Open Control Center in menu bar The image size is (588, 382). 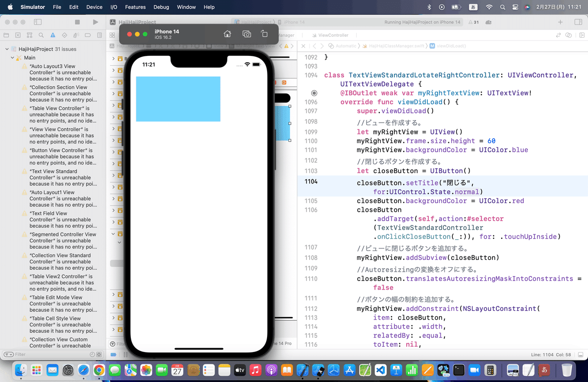[515, 7]
